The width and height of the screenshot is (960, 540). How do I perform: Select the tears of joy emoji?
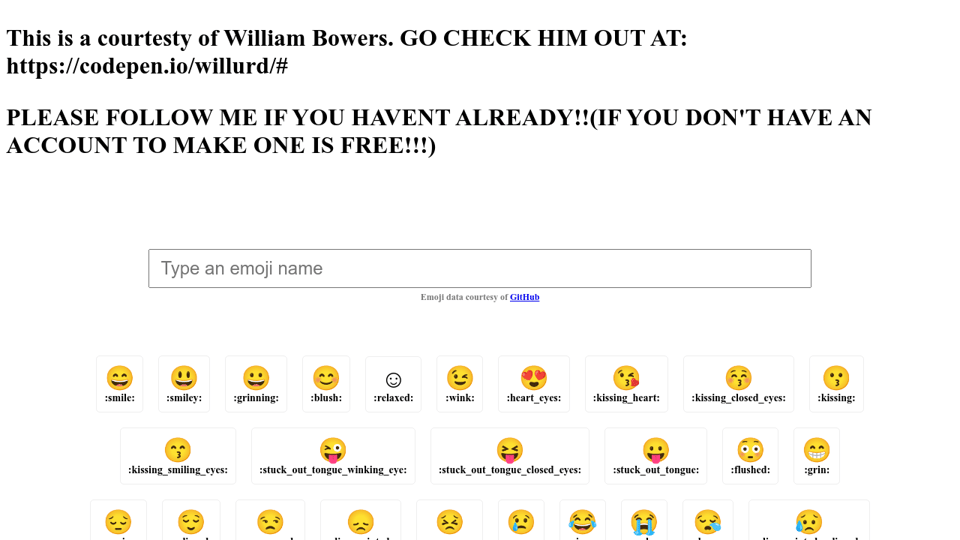582,522
